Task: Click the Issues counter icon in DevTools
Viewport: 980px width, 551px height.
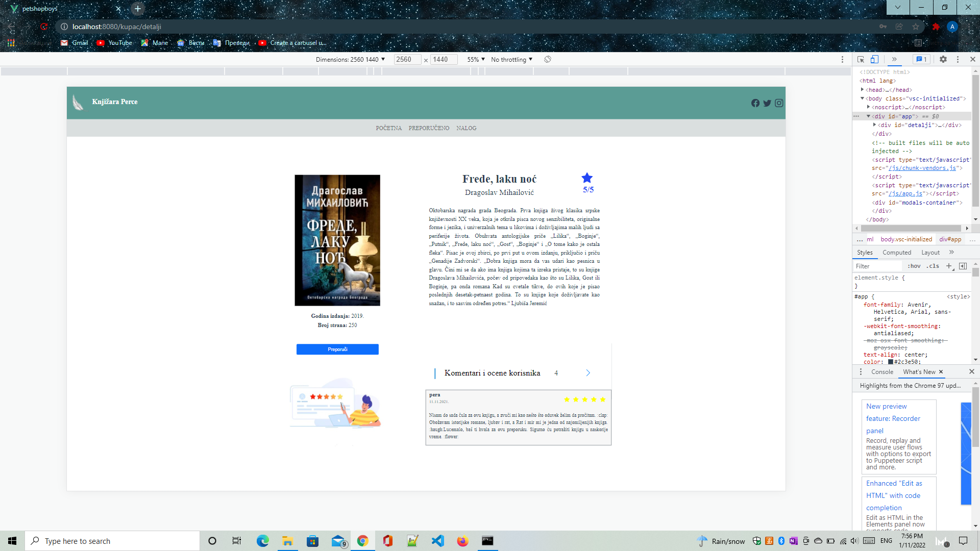Action: point(922,59)
